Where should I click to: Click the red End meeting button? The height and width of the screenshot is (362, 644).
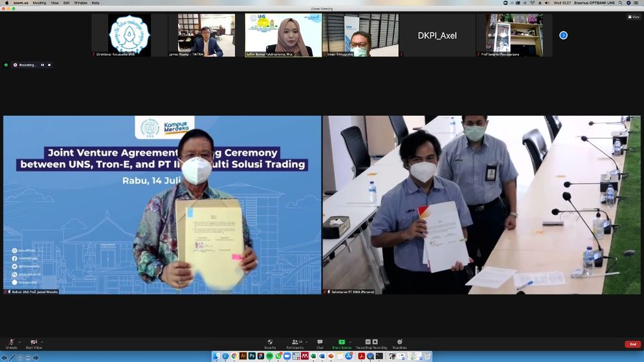coord(632,344)
